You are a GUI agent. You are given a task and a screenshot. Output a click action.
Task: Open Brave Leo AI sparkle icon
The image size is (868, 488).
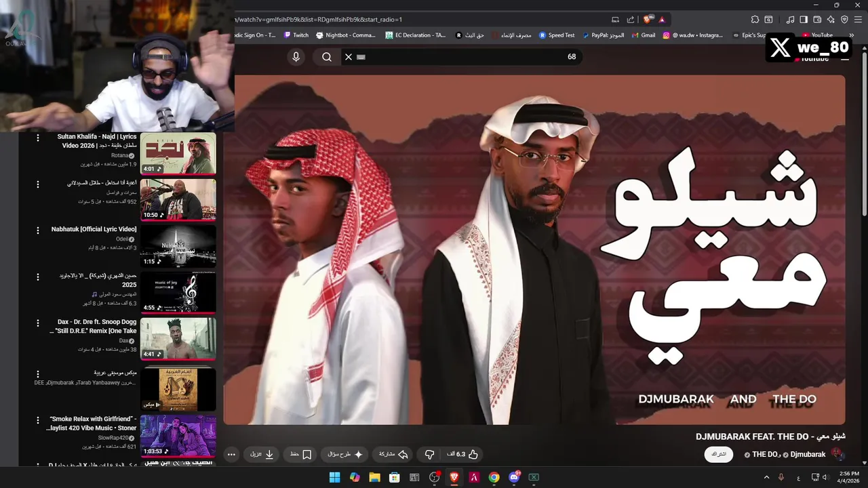click(x=831, y=20)
